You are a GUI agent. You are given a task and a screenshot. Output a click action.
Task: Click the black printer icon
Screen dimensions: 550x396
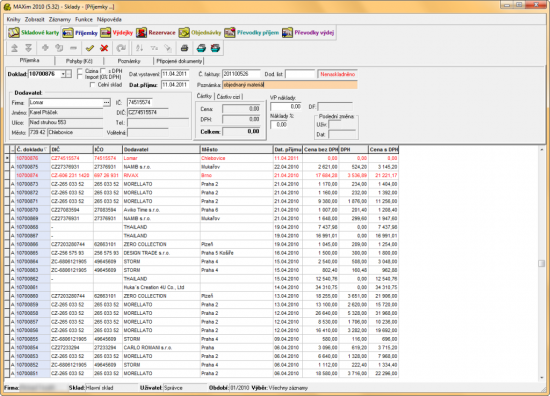point(184,48)
